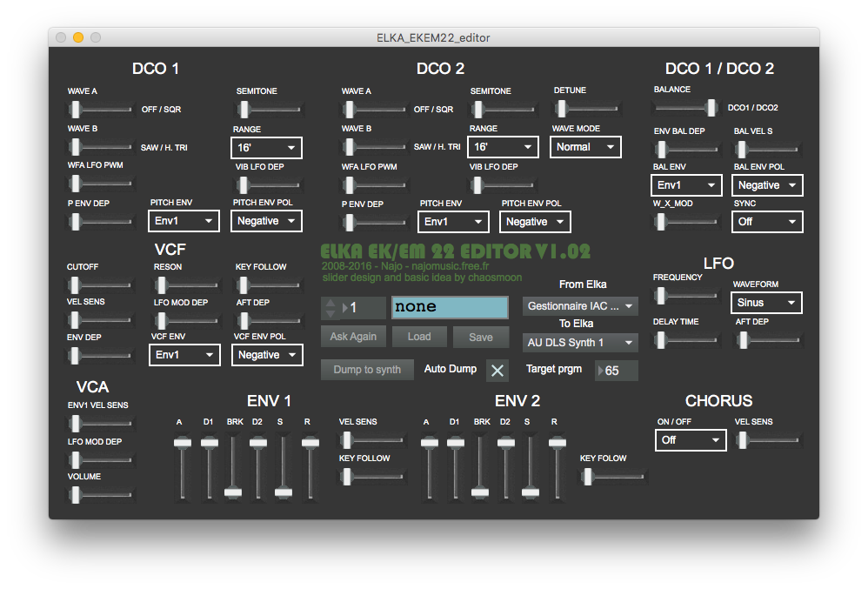Click the DCO 2 WAVE A slider
Viewport: 868px width, 589px height.
374,110
